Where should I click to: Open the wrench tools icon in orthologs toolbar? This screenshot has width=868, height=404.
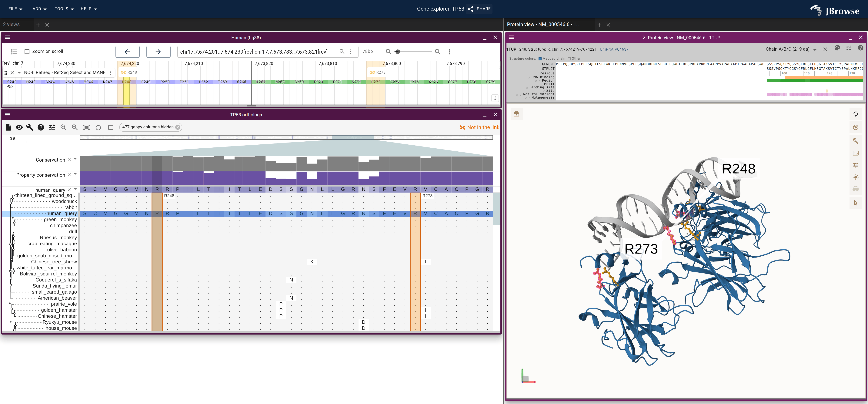click(x=30, y=127)
